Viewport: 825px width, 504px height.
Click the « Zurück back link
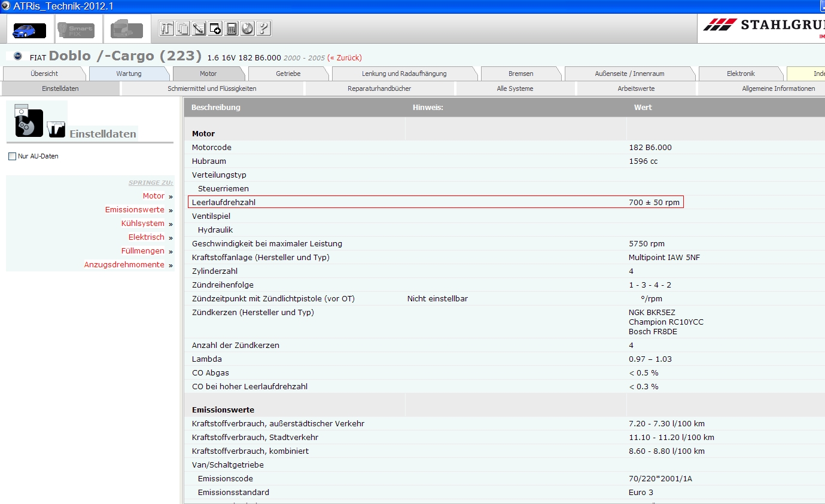pyautogui.click(x=345, y=58)
